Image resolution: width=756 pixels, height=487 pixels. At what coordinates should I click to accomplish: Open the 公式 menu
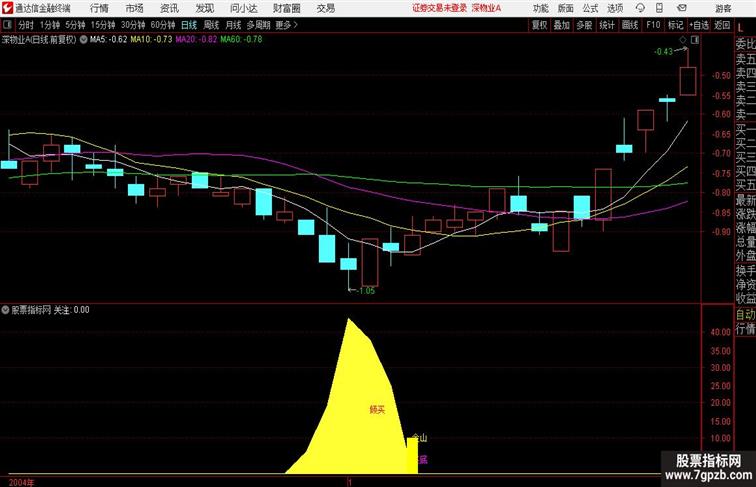[x=590, y=8]
